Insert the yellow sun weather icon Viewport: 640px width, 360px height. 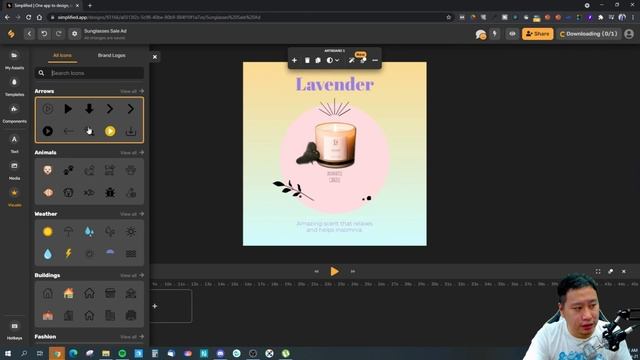pos(48,232)
